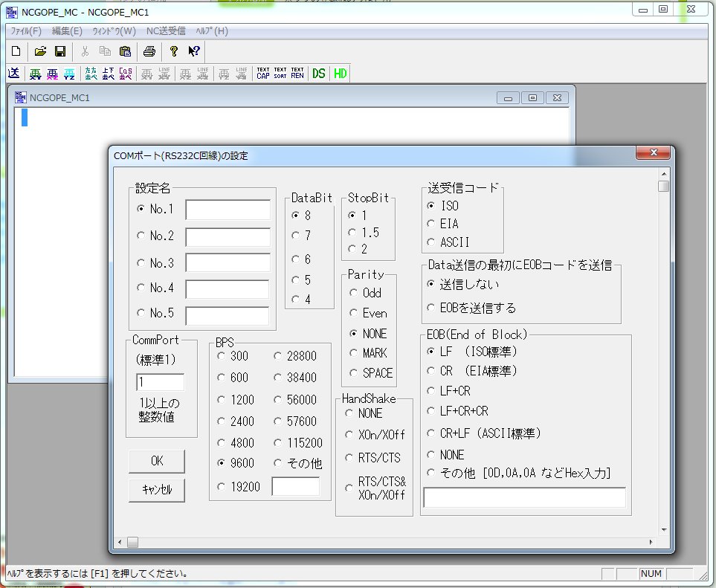The height and width of the screenshot is (588, 716).
Task: Click the キャンセル button
Action: [157, 490]
